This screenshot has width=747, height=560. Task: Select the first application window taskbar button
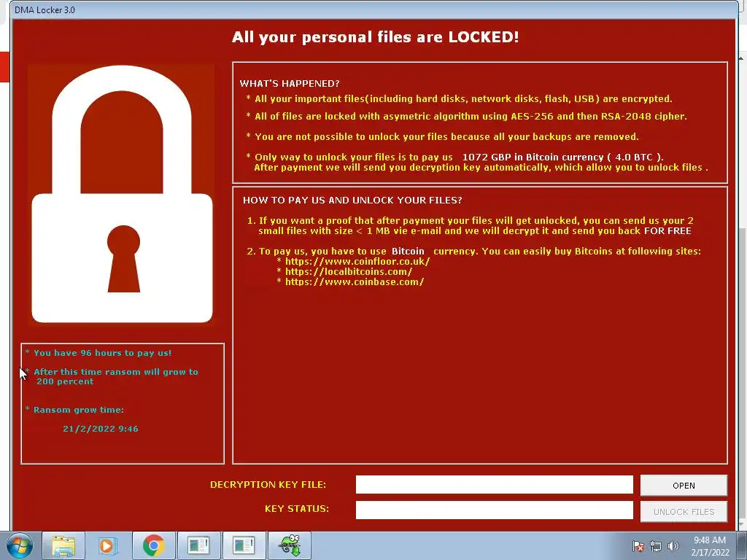tap(198, 545)
